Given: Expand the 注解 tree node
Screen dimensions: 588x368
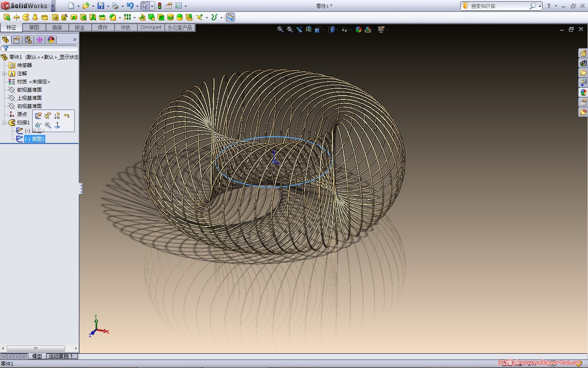Looking at the screenshot, I should point(4,74).
